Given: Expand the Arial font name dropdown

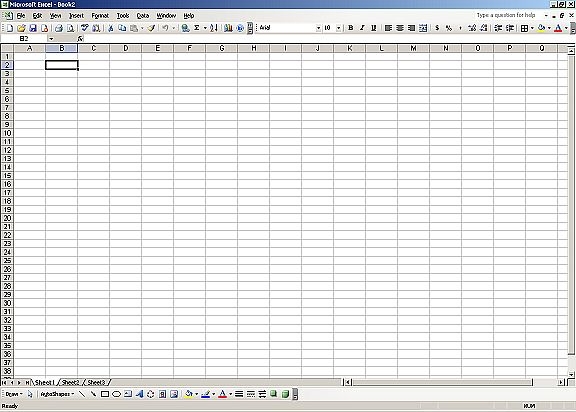Looking at the screenshot, I should point(318,28).
